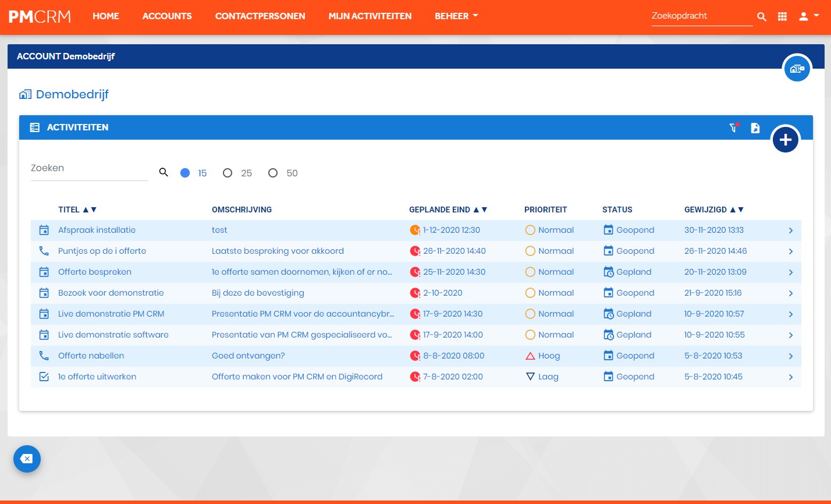Image resolution: width=831 pixels, height=504 pixels.
Task: Expand the Beheer dropdown menu
Action: pos(456,16)
